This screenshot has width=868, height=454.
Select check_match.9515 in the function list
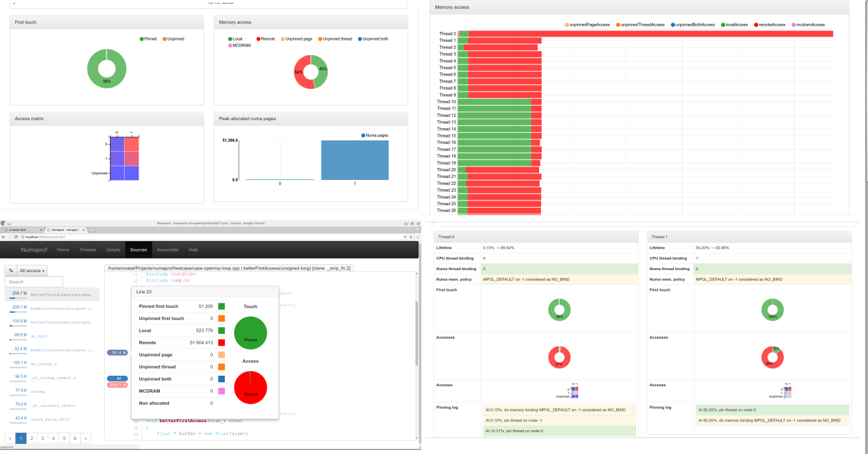(x=50, y=419)
